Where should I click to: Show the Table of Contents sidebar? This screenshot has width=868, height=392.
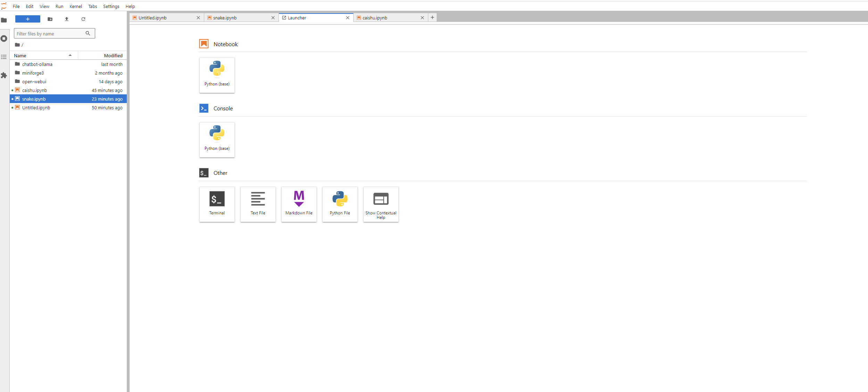4,57
